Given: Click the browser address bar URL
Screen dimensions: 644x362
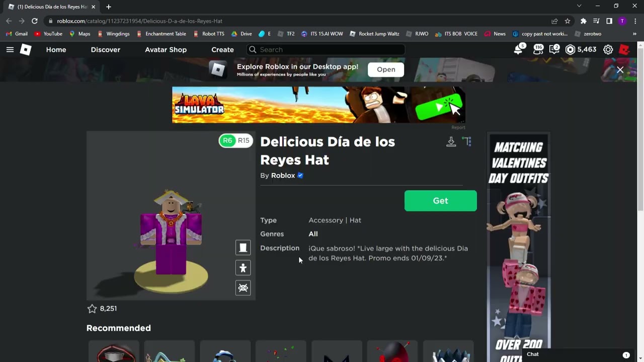Looking at the screenshot, I should click(139, 21).
